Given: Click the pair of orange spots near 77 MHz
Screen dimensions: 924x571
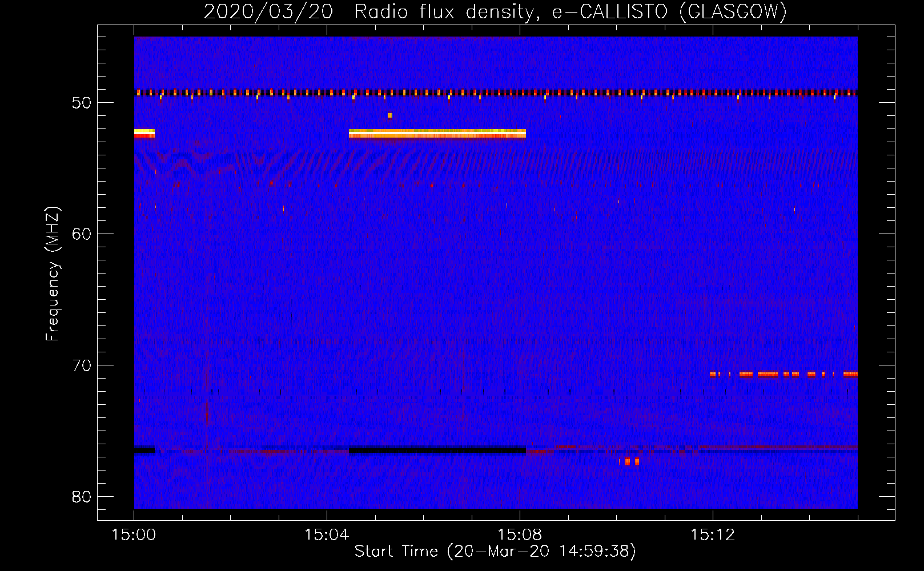Looking at the screenshot, I should 632,461.
